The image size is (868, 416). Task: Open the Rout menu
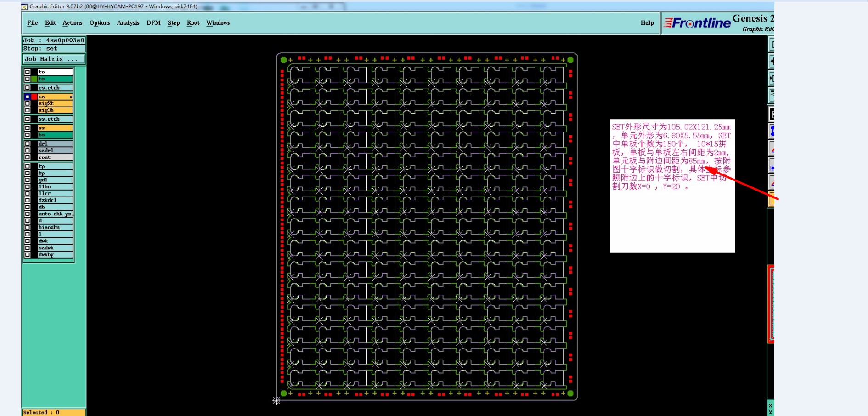[x=193, y=23]
